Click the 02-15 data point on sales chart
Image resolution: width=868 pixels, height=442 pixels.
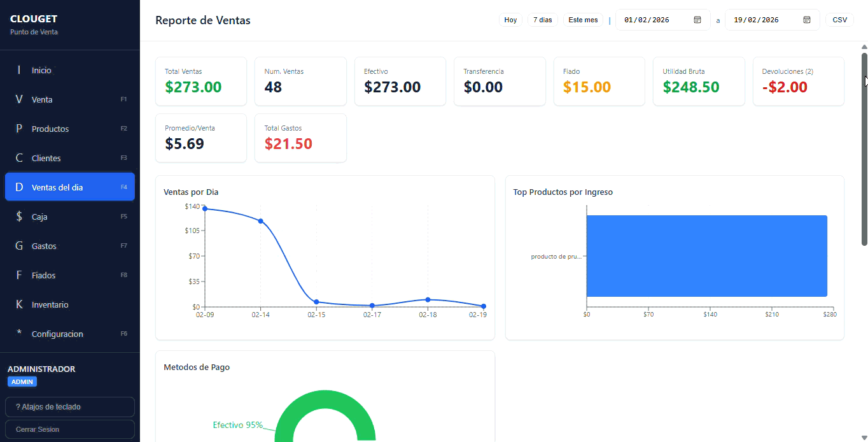pyautogui.click(x=316, y=302)
